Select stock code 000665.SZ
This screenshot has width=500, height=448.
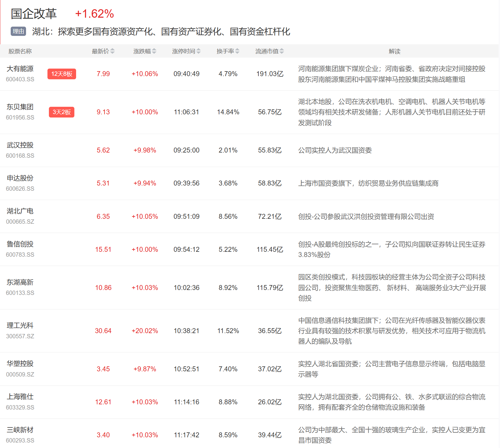point(20,222)
